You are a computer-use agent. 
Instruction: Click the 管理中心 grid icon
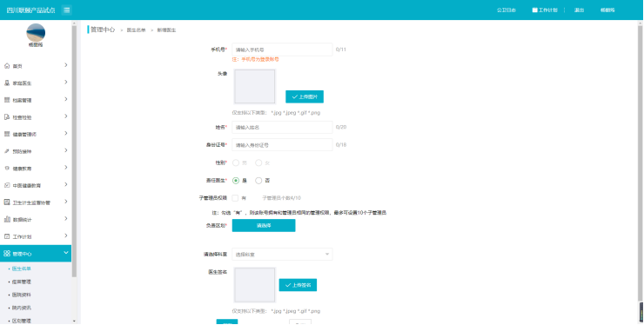7,254
